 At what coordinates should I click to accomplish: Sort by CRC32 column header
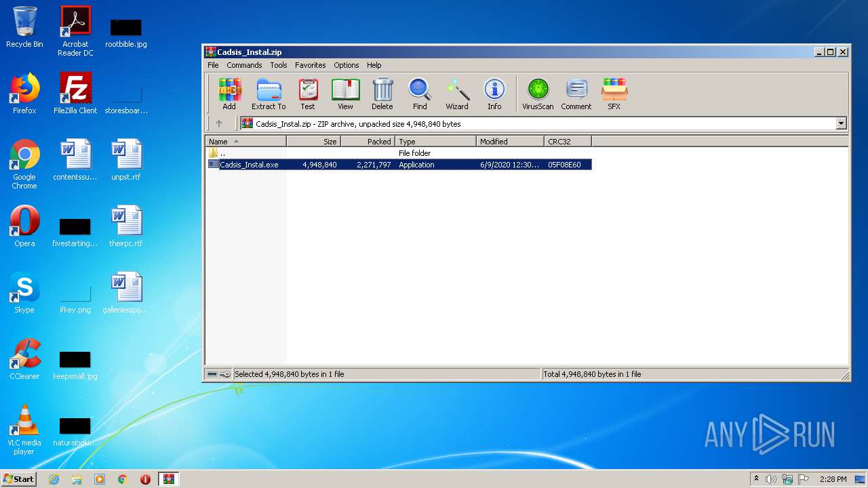(568, 142)
